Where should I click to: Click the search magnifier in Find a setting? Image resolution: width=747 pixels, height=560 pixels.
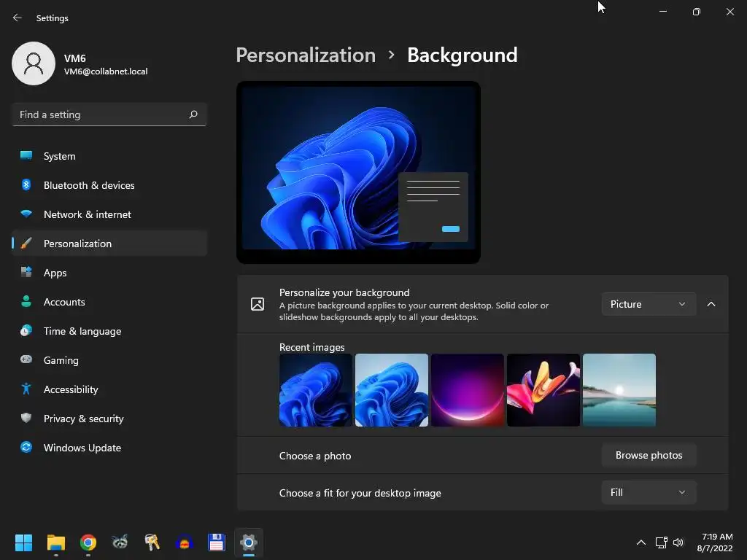click(193, 114)
